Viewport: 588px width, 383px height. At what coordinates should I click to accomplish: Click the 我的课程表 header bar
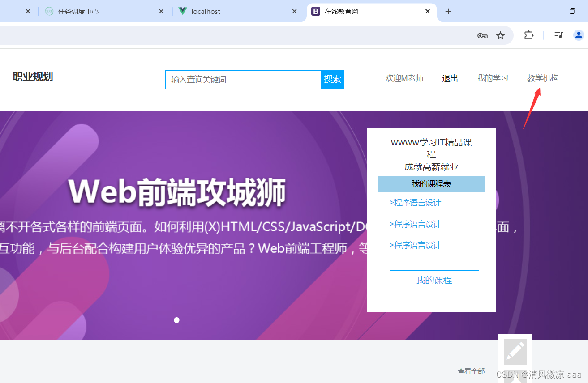pyautogui.click(x=431, y=184)
